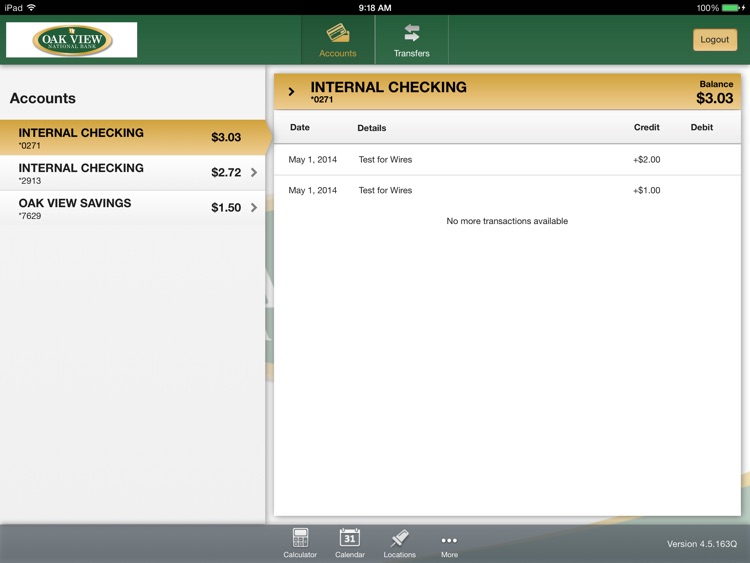Image resolution: width=750 pixels, height=563 pixels.
Task: Tap Version 4.5.163Q label
Action: click(702, 544)
